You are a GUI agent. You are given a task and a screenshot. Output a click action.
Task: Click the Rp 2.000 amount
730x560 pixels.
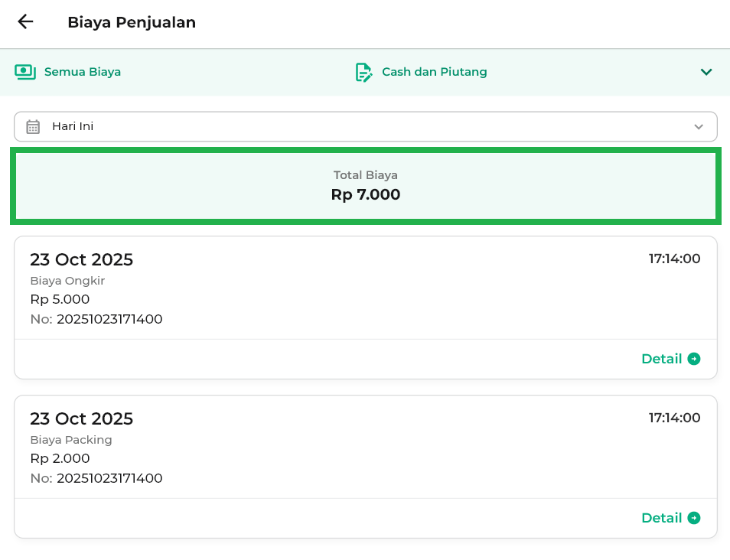[x=60, y=458]
